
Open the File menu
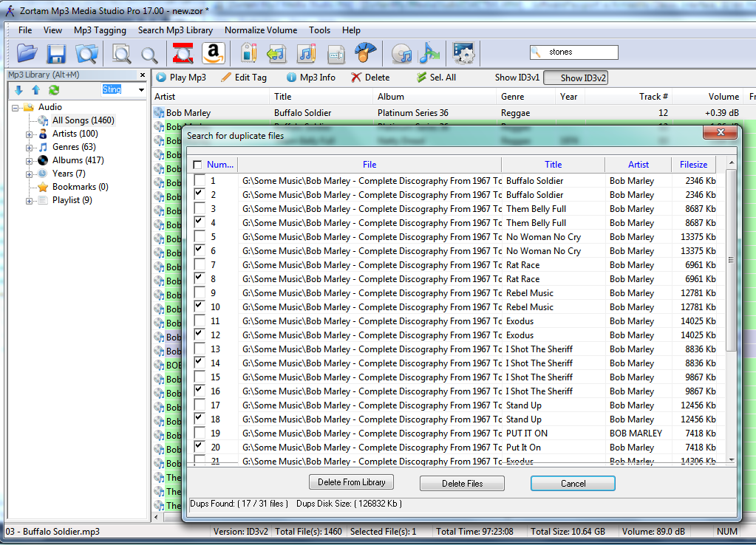[25, 30]
